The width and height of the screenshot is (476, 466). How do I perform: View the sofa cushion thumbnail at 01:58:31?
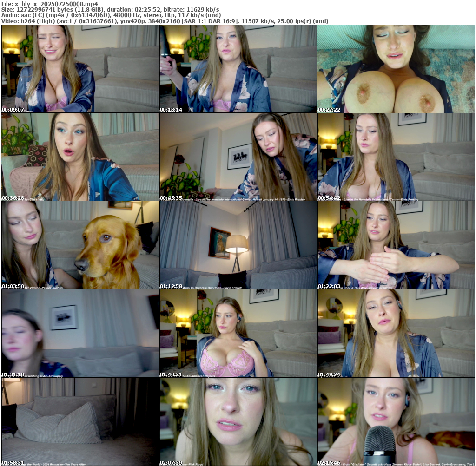(80, 422)
